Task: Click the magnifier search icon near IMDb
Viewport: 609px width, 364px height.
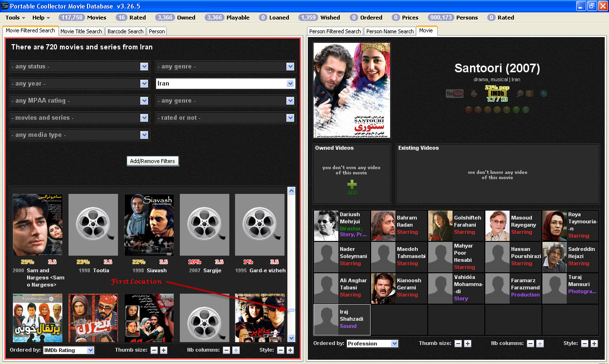Action: pos(520,94)
